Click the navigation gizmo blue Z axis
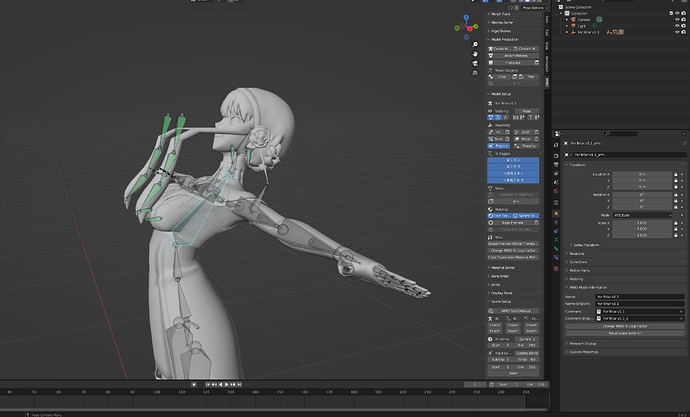This screenshot has width=690, height=417. pyautogui.click(x=466, y=17)
